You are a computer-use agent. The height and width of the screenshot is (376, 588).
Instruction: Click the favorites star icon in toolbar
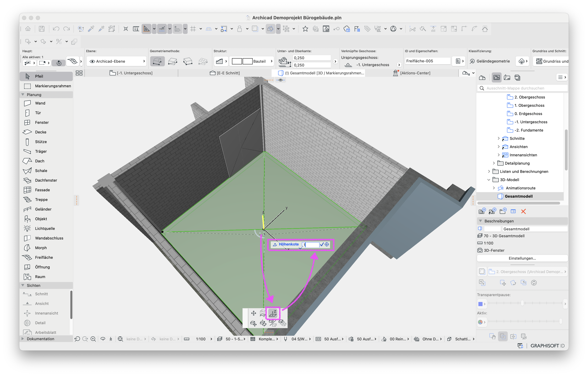click(x=305, y=29)
